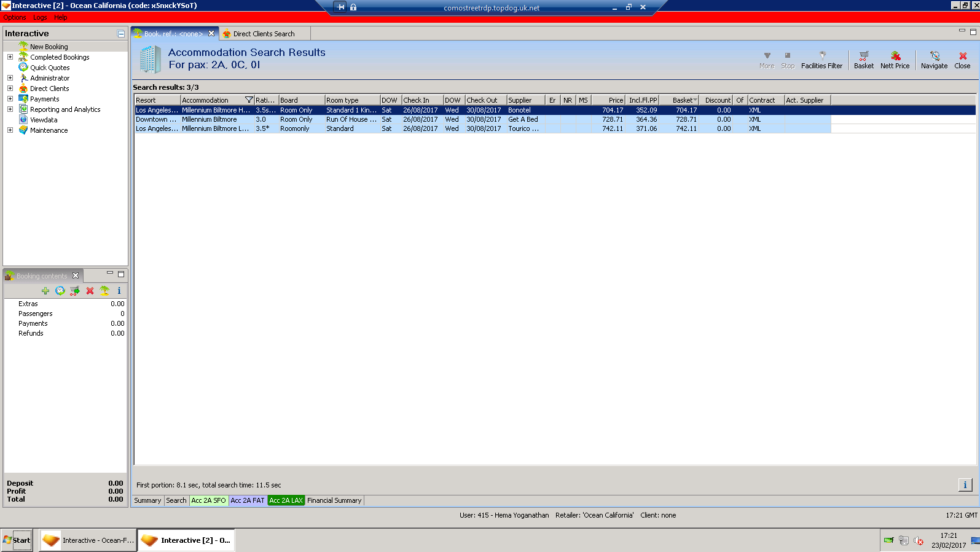The image size is (980, 552).
Task: Select the Interactive [2] taskbar button
Action: tap(186, 540)
